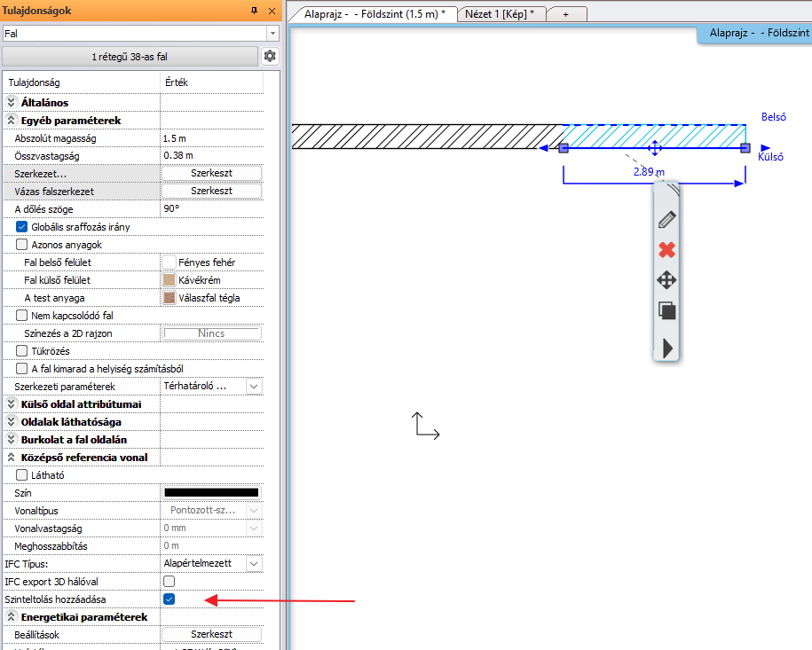Select the left endpoint grip of the wall

click(x=564, y=148)
